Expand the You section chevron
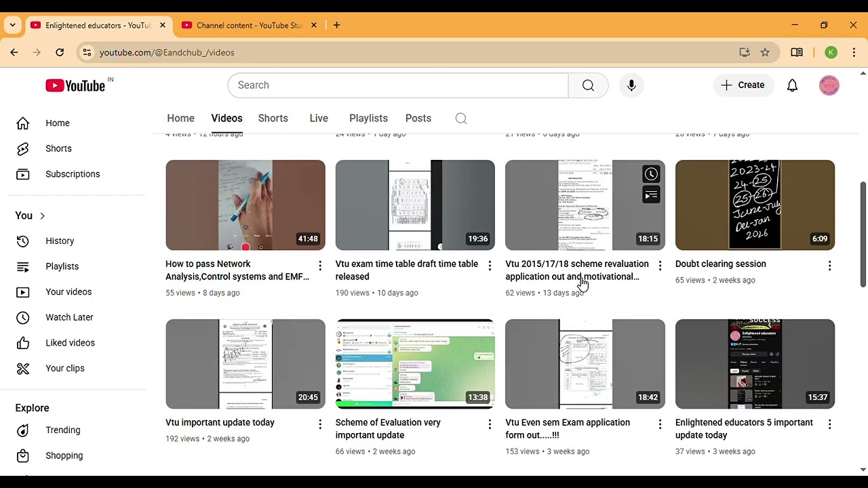 tap(42, 216)
